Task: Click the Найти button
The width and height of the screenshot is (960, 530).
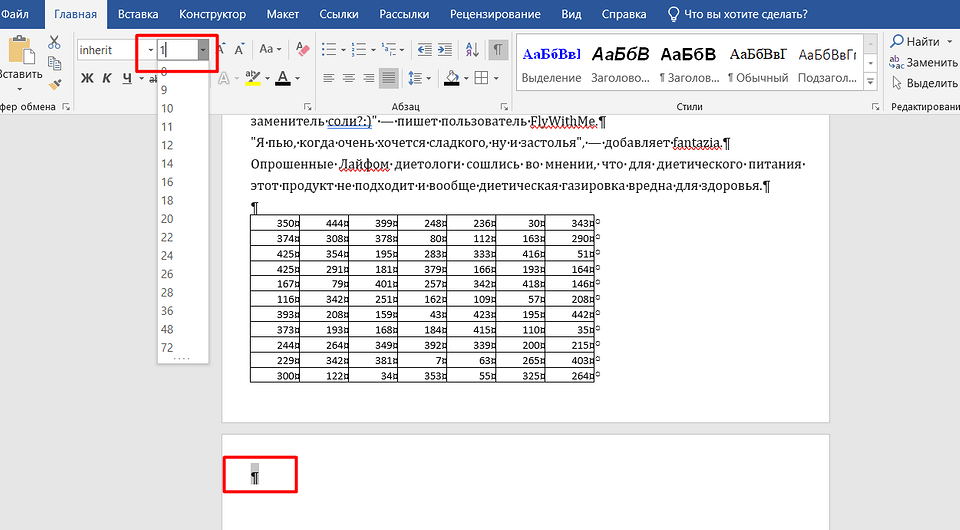Action: 916,41
